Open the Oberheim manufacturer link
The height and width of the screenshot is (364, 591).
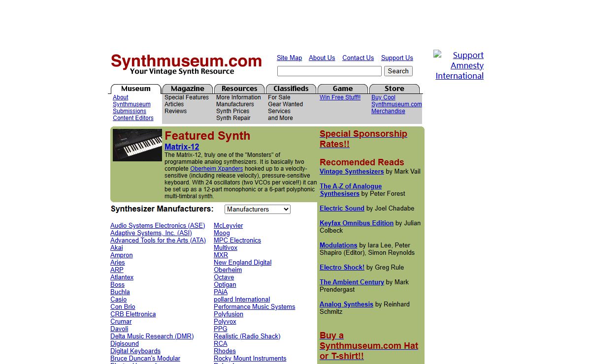coord(228,270)
